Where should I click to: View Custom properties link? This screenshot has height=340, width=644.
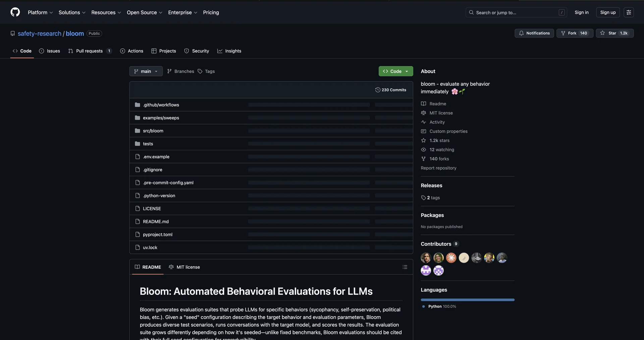(x=444, y=131)
